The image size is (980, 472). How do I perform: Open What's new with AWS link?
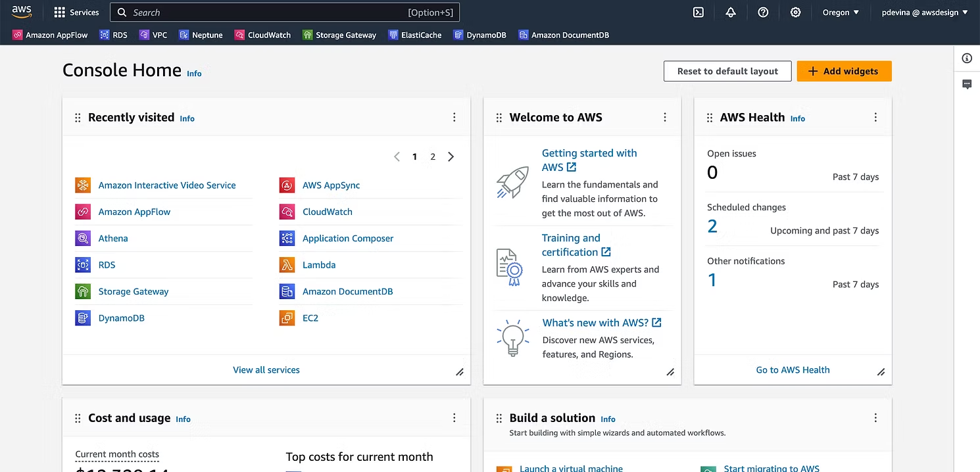pos(602,323)
